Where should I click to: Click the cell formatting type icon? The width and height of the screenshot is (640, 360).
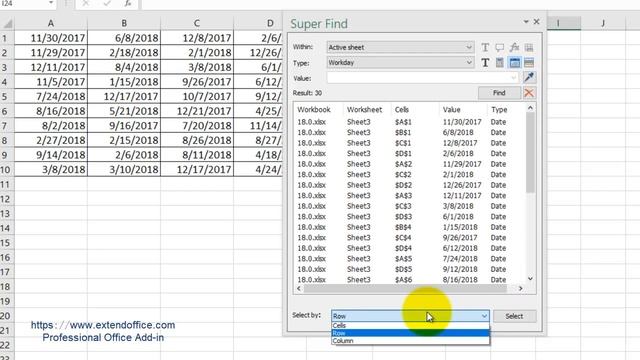coord(529,62)
